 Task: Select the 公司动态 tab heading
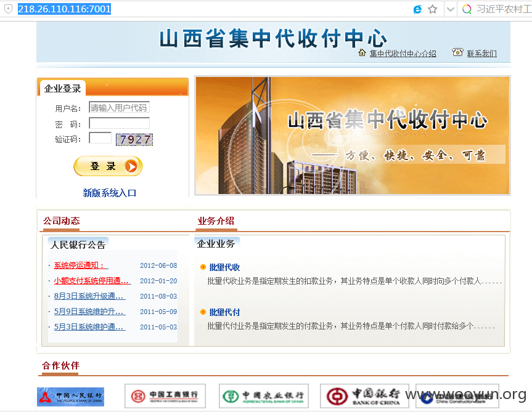62,221
